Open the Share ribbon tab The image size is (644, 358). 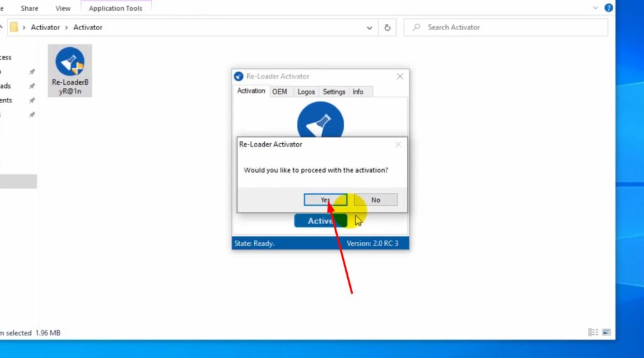point(30,8)
